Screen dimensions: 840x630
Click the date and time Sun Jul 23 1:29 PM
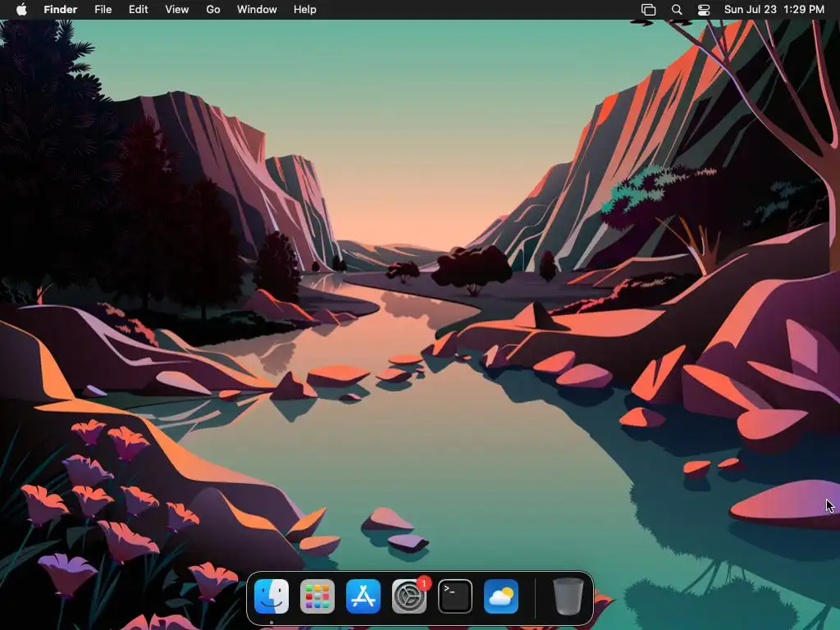click(774, 10)
